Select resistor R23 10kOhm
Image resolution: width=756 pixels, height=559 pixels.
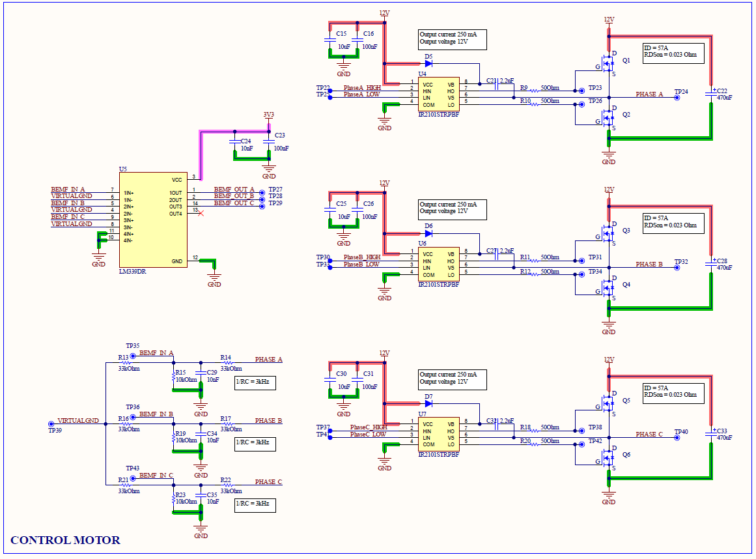coord(174,498)
